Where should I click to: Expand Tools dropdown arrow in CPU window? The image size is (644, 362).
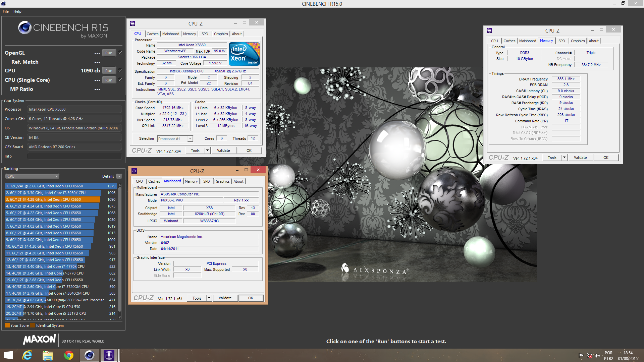coord(207,150)
